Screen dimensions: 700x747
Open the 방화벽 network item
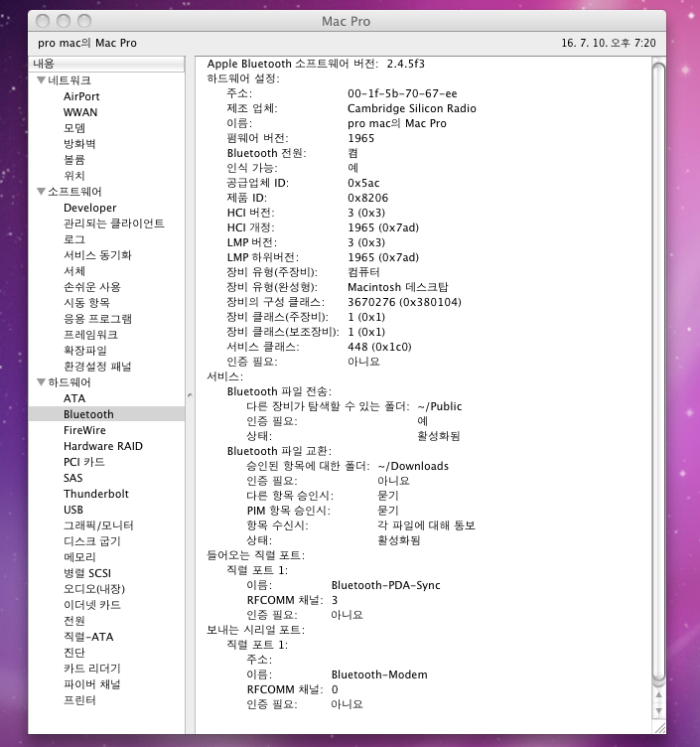coord(80,144)
